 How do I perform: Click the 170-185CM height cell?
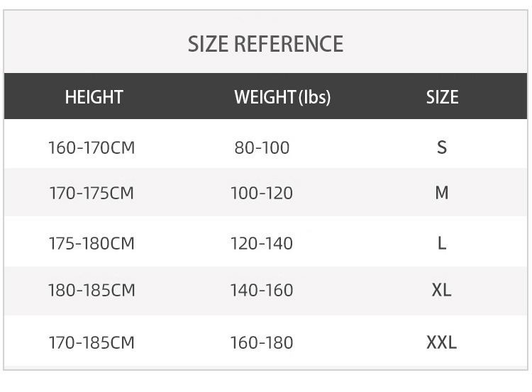(x=92, y=342)
